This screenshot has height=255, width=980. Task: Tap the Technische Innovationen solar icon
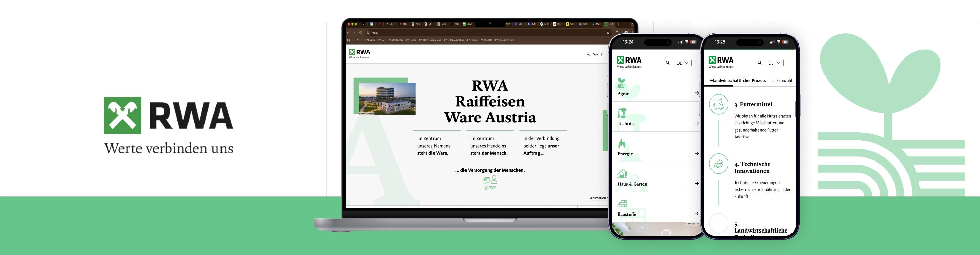click(719, 164)
